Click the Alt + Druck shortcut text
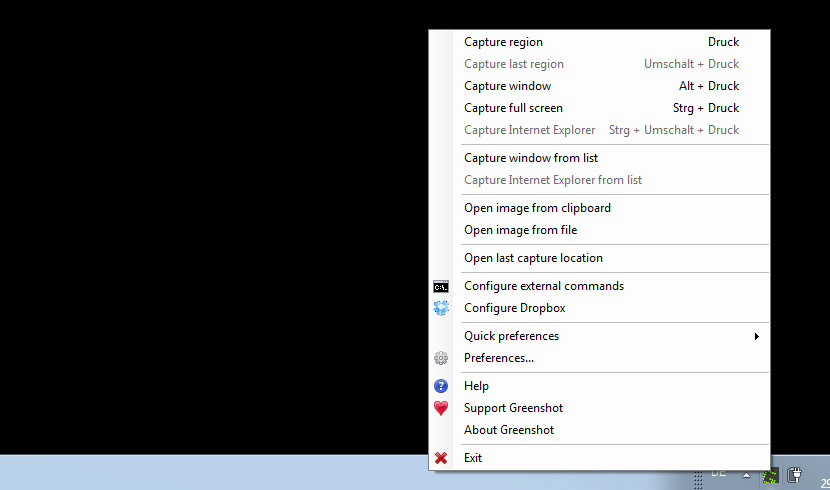Viewport: 830px width, 490px height. (709, 86)
